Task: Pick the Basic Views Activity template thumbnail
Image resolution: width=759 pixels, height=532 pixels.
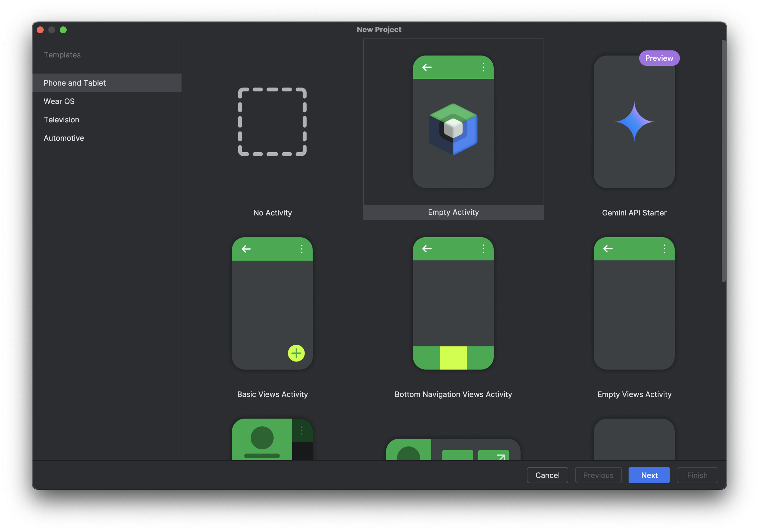Action: (x=272, y=303)
